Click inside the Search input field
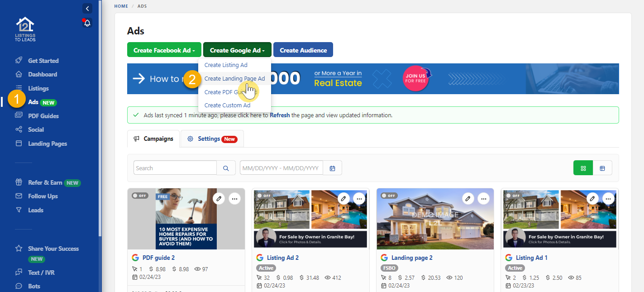Screen dimensions: 644x292 (175, 168)
